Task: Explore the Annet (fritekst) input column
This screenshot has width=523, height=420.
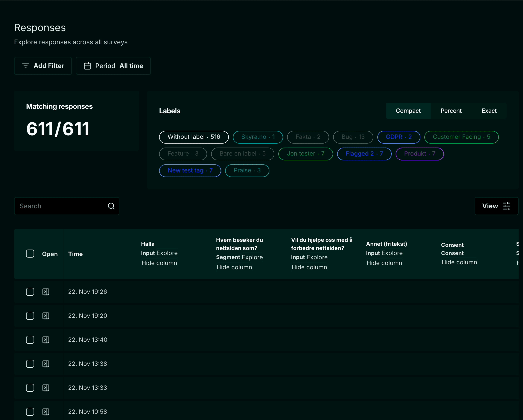Action: pyautogui.click(x=392, y=253)
